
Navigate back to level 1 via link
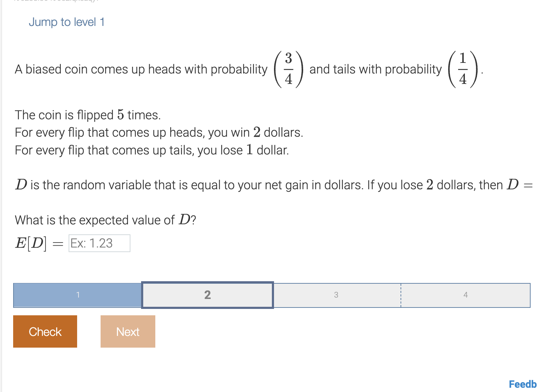tap(66, 22)
